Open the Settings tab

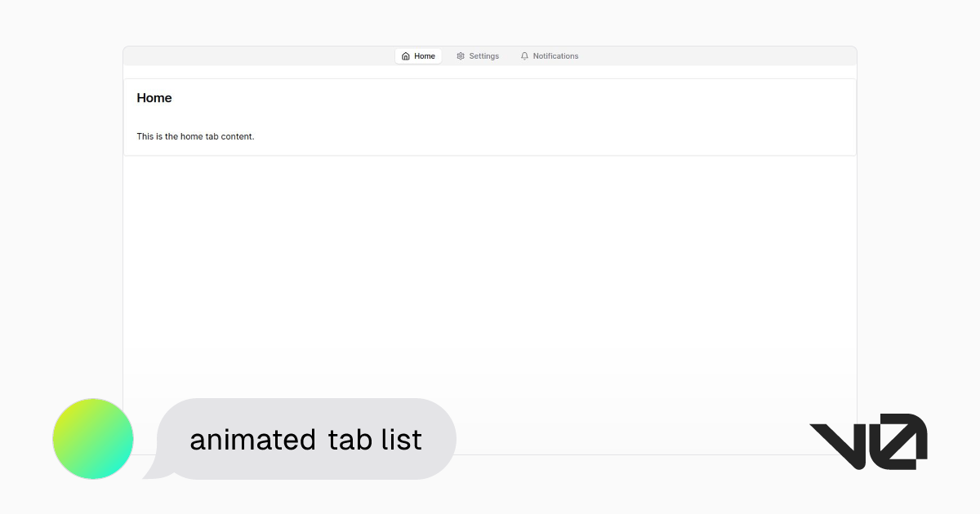tap(478, 55)
